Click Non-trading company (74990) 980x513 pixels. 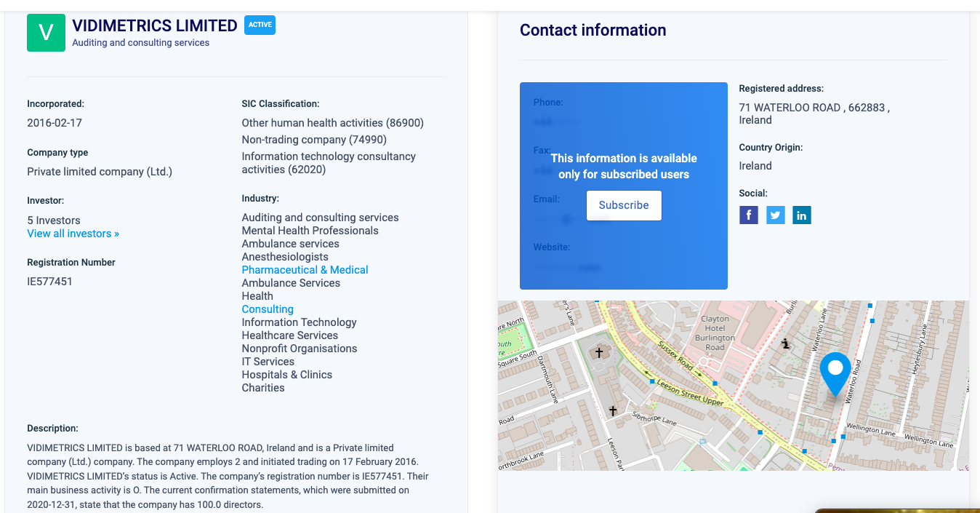point(314,140)
